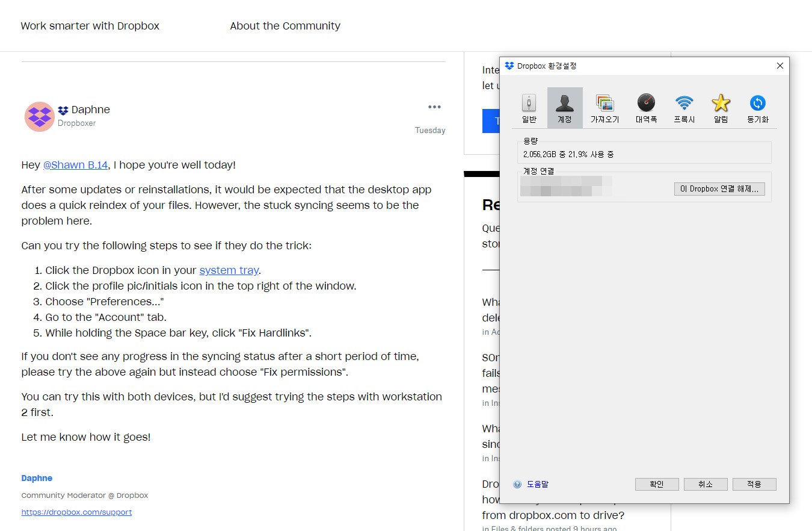Click the Tuesday post timestamp
The height and width of the screenshot is (531, 812).
(x=430, y=131)
